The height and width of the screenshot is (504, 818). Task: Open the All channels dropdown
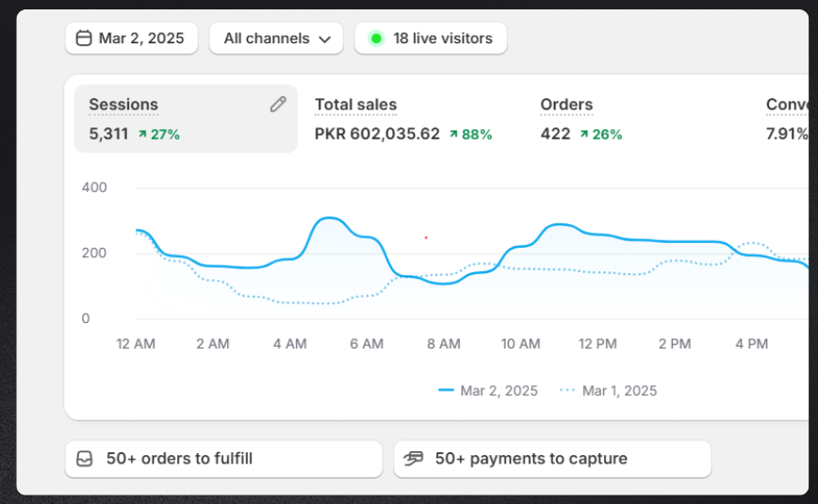pos(276,38)
